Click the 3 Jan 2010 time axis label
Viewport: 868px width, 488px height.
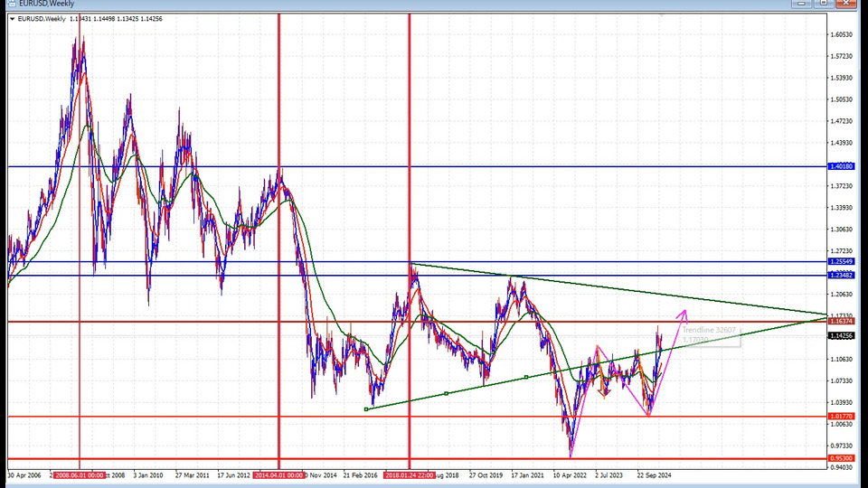point(147,475)
